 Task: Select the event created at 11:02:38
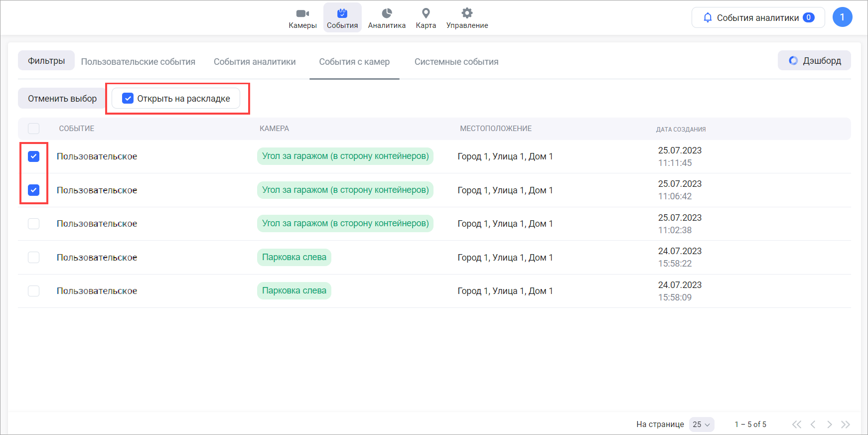(x=34, y=224)
